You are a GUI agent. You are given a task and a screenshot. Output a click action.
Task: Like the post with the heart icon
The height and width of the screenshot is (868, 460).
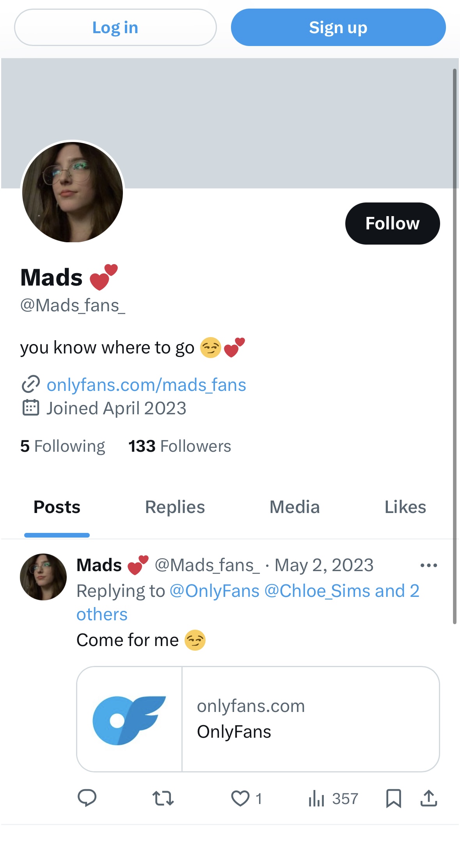(x=240, y=798)
